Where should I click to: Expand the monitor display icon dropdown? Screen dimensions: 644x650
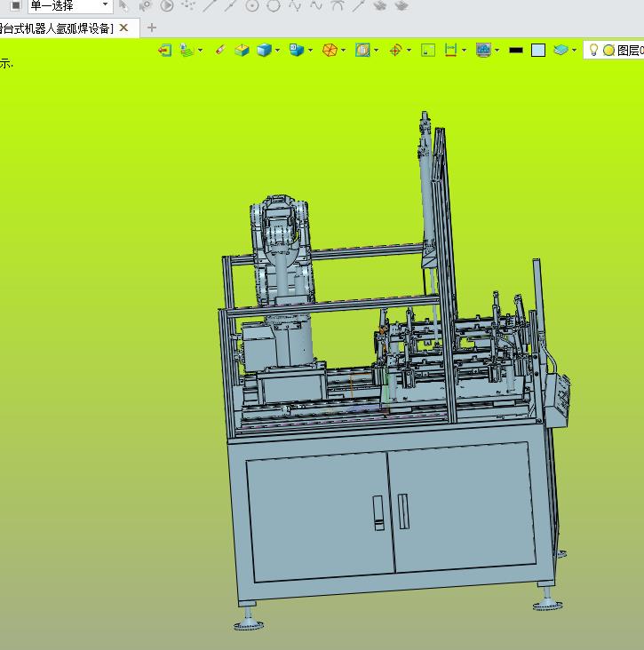(x=497, y=51)
